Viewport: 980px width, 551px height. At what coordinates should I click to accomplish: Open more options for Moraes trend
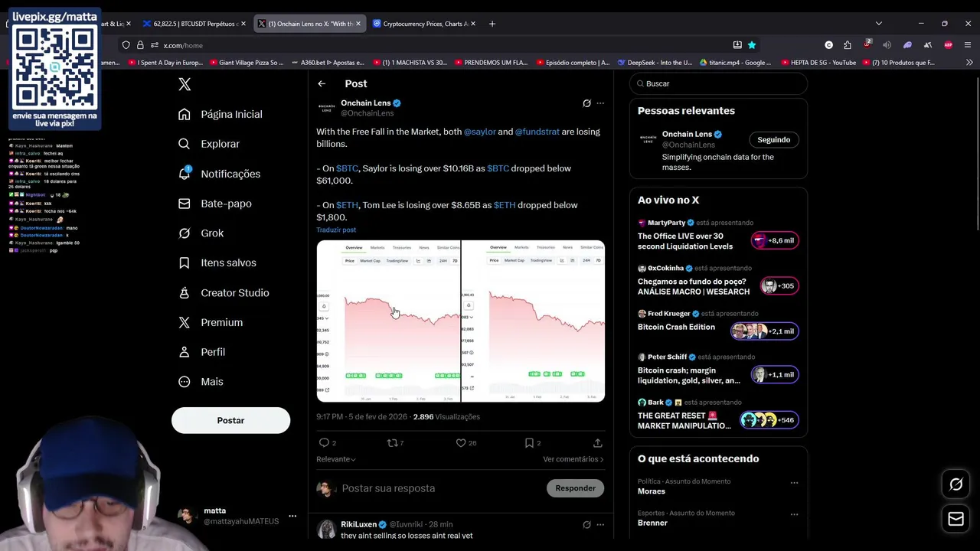click(x=794, y=483)
